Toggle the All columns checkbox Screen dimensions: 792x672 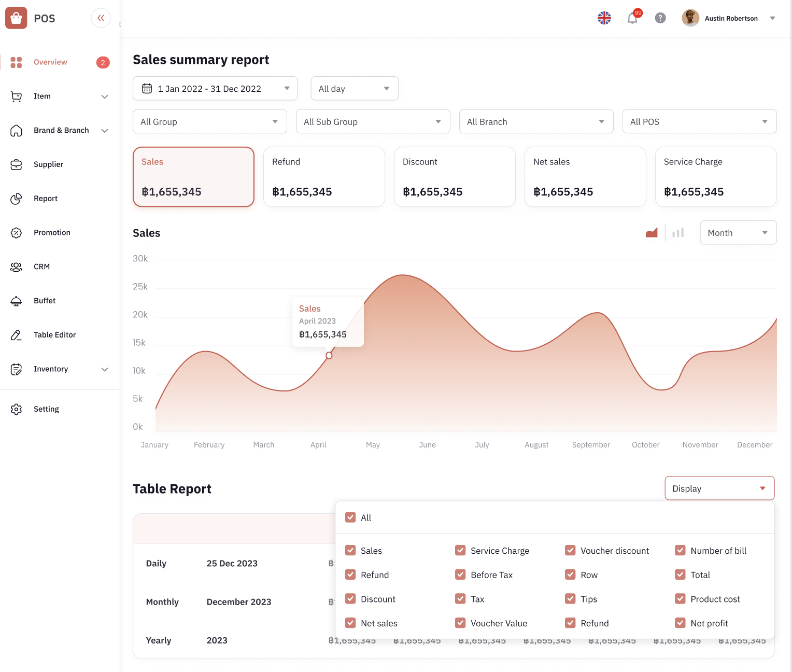tap(350, 517)
